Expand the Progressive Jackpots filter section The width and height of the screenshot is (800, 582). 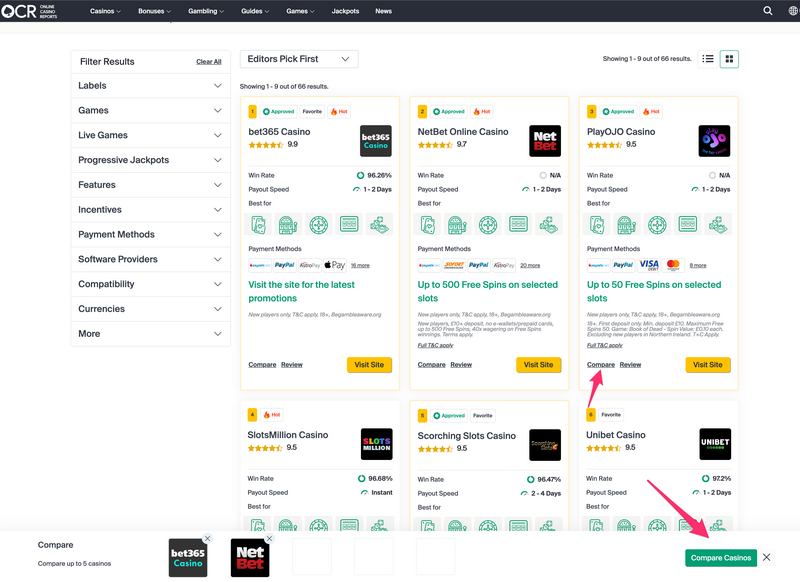click(x=150, y=160)
